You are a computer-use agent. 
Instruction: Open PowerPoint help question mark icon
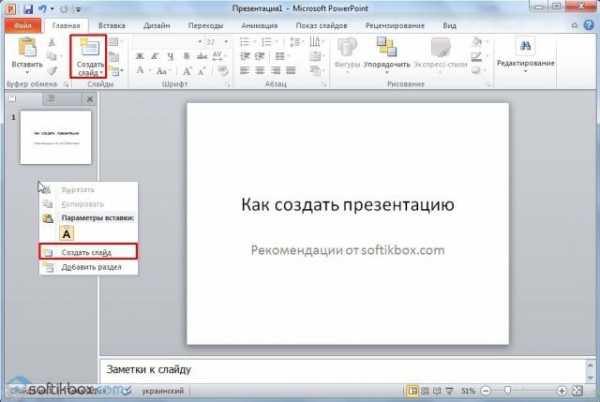click(x=589, y=25)
